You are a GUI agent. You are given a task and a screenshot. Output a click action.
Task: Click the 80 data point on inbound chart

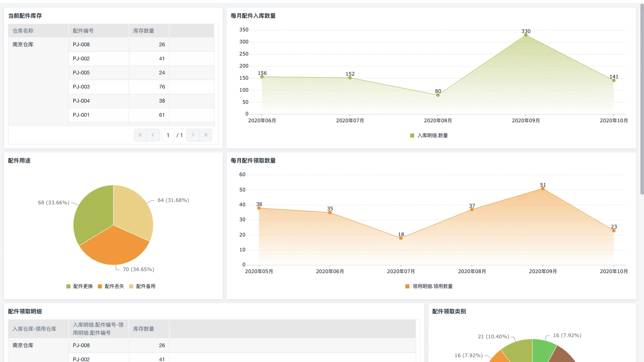point(438,95)
